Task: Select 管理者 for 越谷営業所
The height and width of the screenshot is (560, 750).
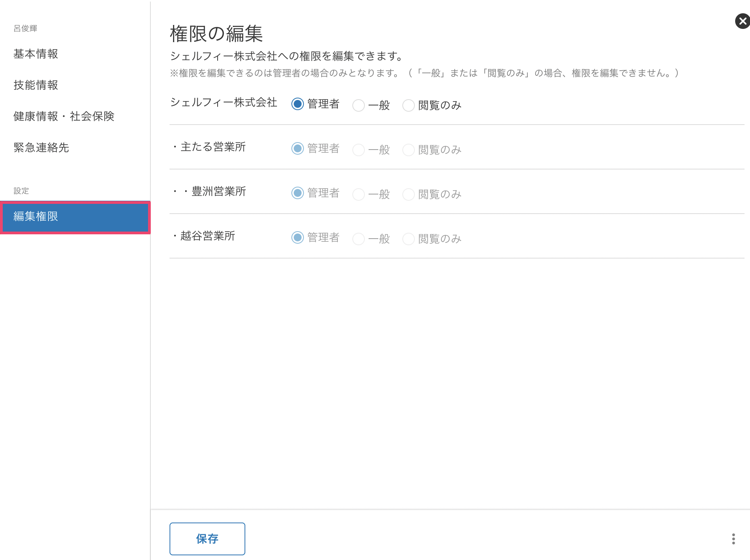Action: 298,237
